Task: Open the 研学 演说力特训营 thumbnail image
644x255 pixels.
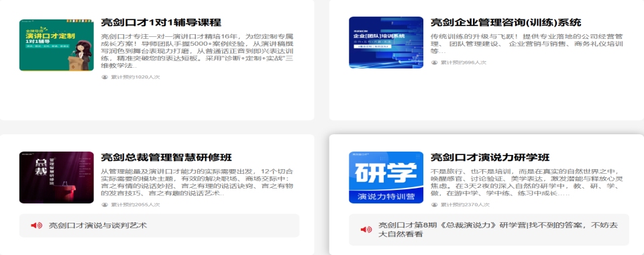Action: tap(386, 177)
